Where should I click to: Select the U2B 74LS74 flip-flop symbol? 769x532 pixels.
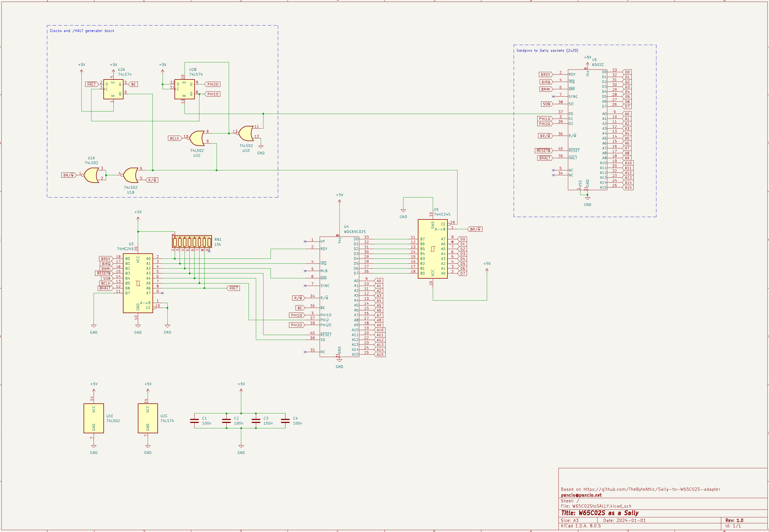pyautogui.click(x=184, y=89)
